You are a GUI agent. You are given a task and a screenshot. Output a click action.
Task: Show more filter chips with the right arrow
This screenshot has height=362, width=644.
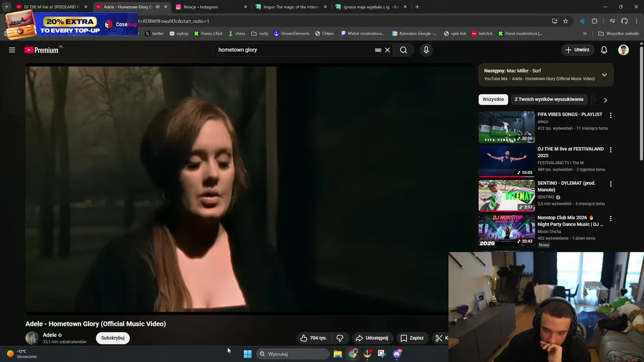605,100
